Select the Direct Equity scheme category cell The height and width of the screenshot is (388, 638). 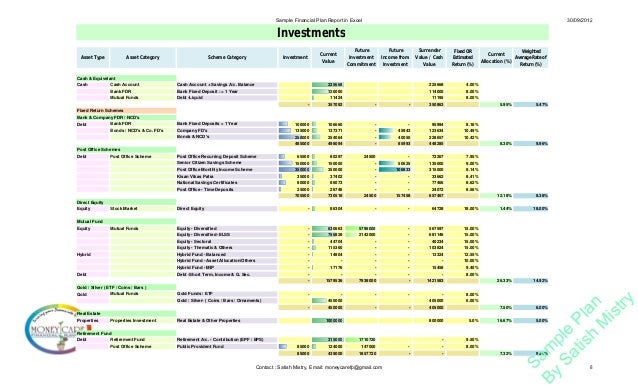point(227,209)
